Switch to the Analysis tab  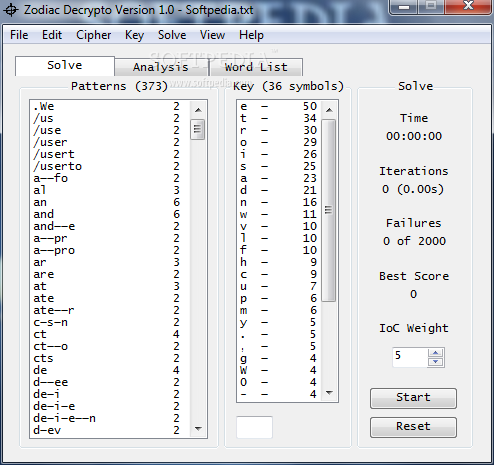coord(161,67)
